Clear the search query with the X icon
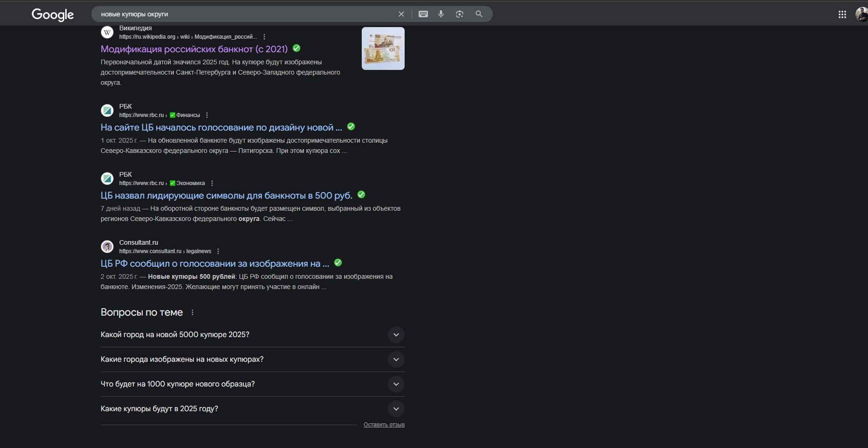868x448 pixels. (x=401, y=14)
